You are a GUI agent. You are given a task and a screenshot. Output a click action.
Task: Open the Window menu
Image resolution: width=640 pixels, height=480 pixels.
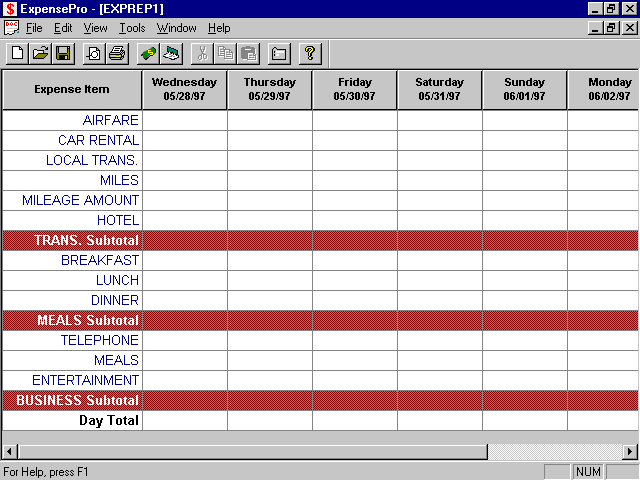176,28
